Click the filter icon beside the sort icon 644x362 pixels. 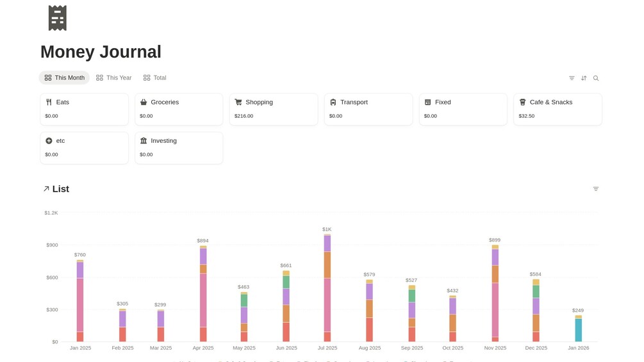click(572, 78)
